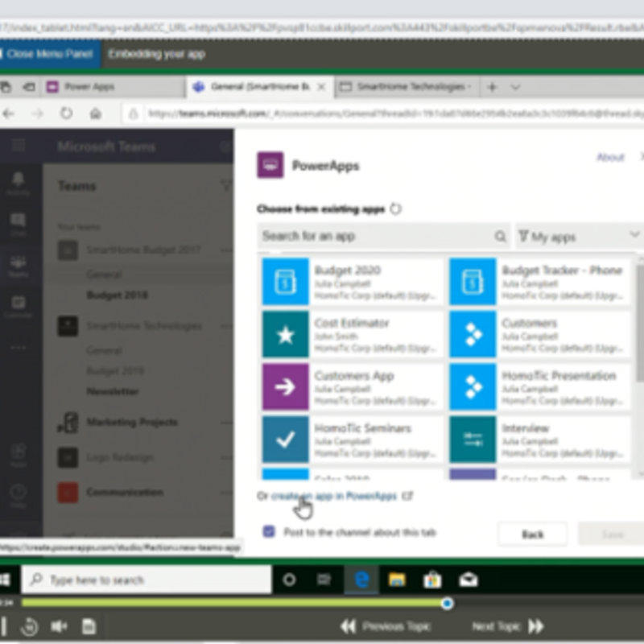
Task: Click the search magnifier icon in app search
Action: [500, 236]
